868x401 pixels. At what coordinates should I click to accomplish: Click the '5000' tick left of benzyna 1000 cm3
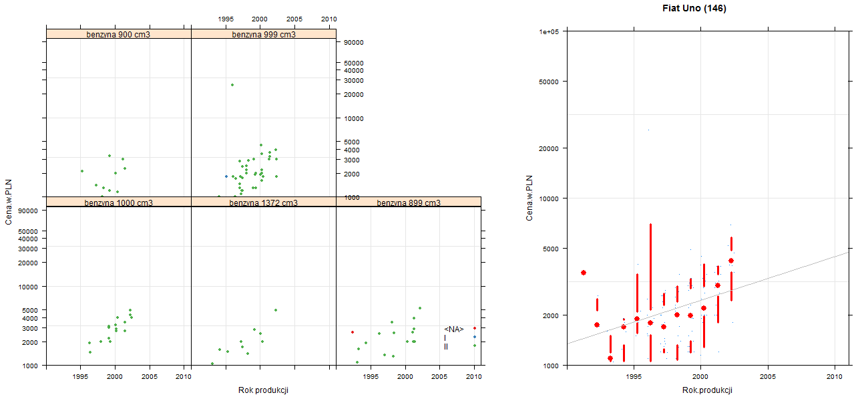point(30,310)
